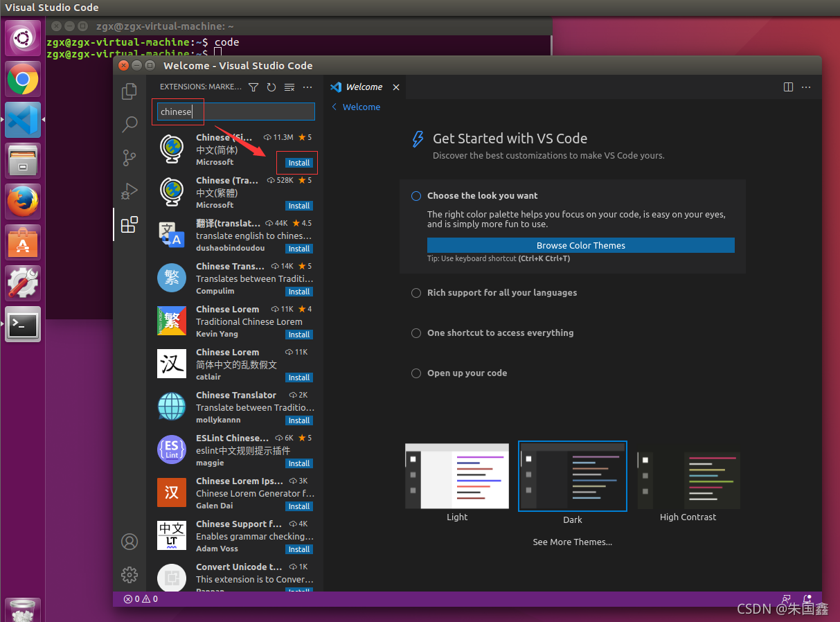Launch Google Chrome from Ubuntu dock
The height and width of the screenshot is (622, 840).
23,79
